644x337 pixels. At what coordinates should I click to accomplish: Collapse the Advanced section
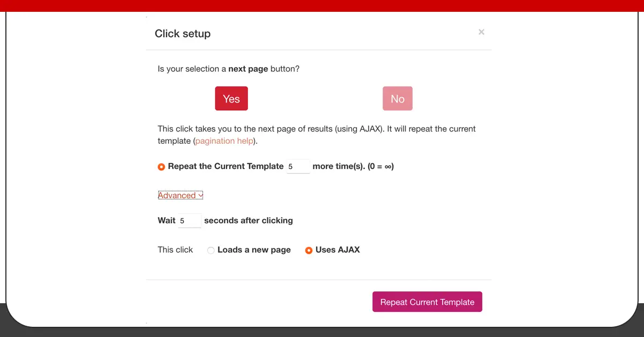coord(180,195)
